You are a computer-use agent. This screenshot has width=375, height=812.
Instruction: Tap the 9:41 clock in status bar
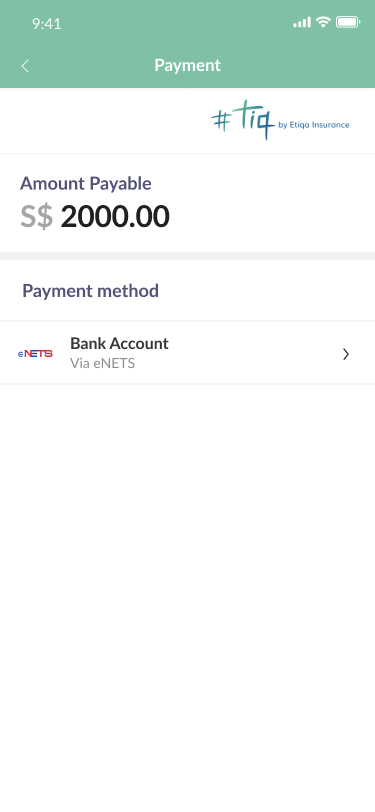tap(47, 23)
